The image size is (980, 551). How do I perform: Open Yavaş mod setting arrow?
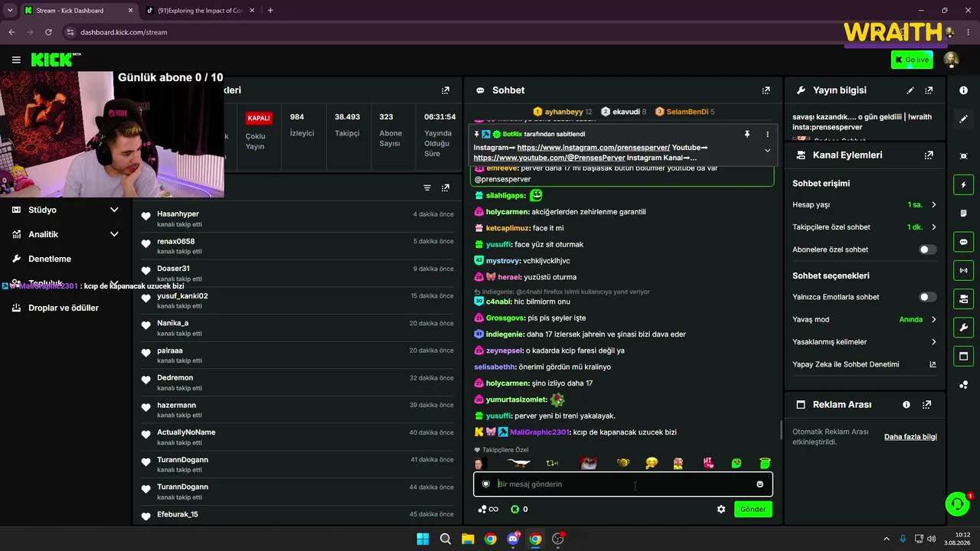(x=933, y=319)
